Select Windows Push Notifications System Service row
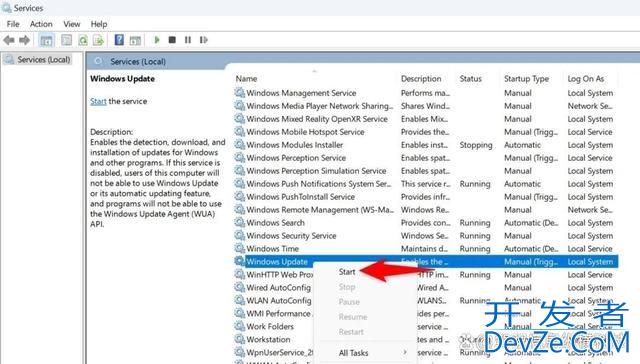The height and width of the screenshot is (364, 640). 426,184
